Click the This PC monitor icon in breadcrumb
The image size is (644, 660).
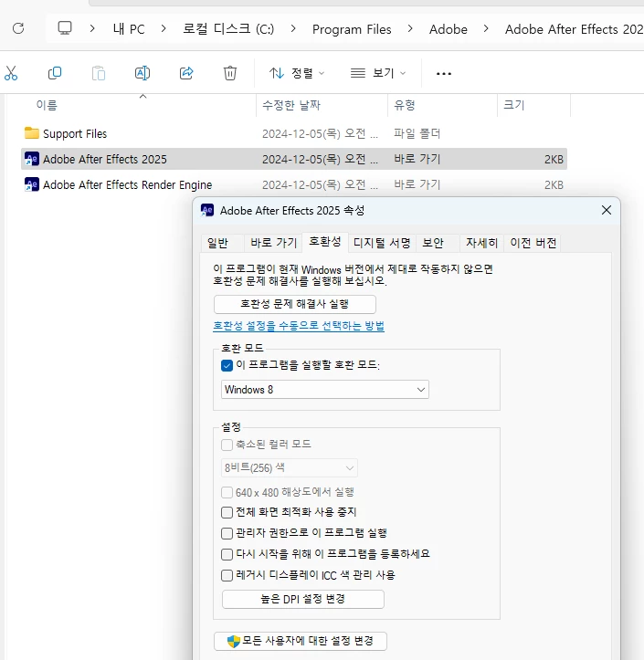(x=65, y=28)
